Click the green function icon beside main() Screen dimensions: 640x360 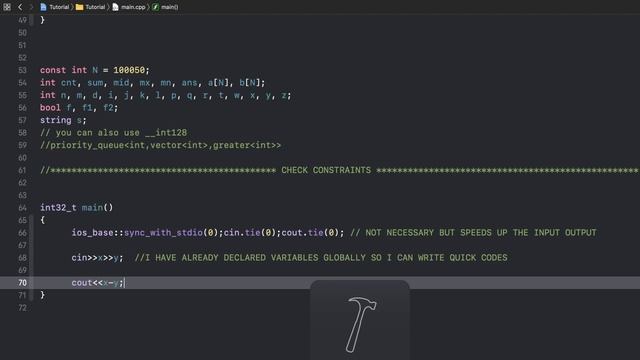coord(156,7)
